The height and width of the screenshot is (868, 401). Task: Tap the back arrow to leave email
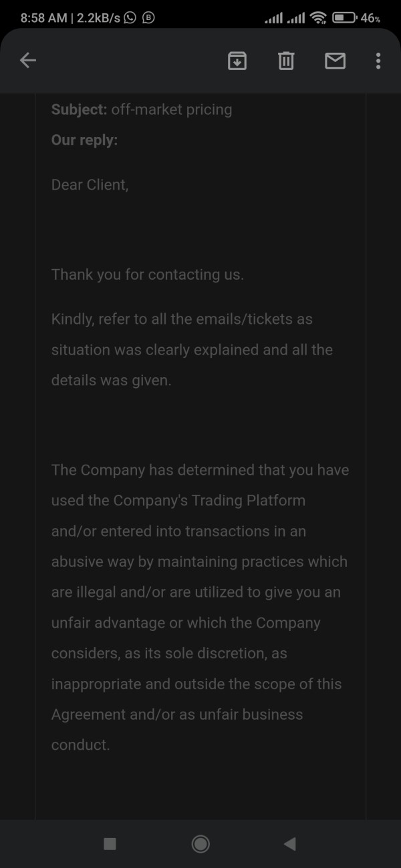pyautogui.click(x=27, y=61)
